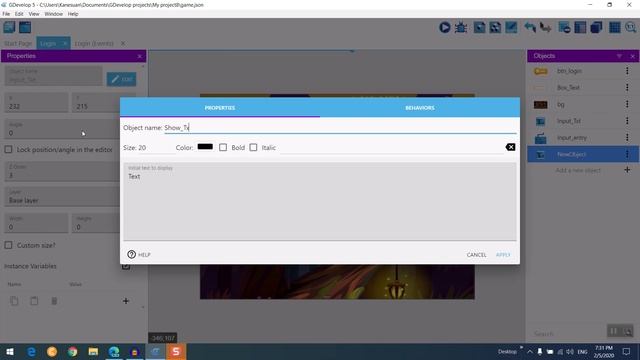This screenshot has height=360, width=640.
Task: Open the second top-left project toolbar icon
Action: [x=25, y=27]
